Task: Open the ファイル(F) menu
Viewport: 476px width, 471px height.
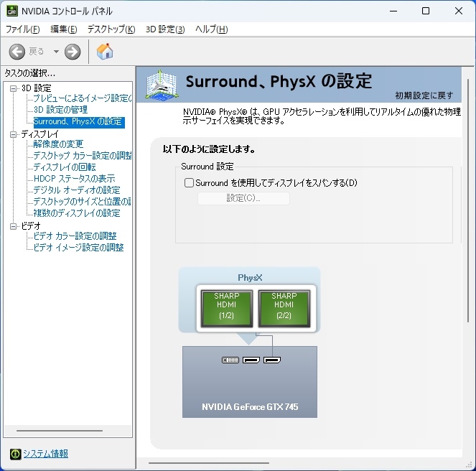Action: click(23, 29)
